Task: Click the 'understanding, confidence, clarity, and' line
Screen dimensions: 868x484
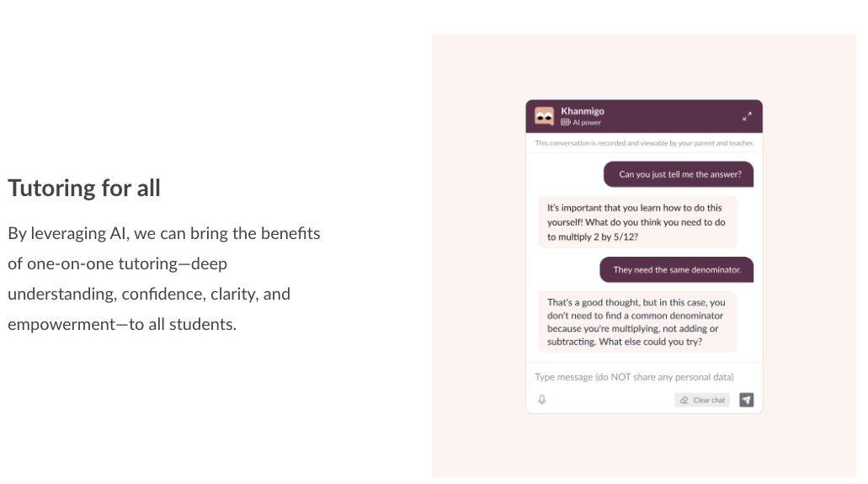Action: [149, 294]
